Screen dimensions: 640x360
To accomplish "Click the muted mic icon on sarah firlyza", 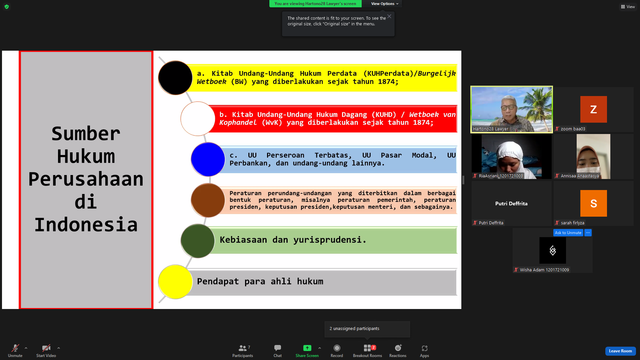I will pos(557,223).
